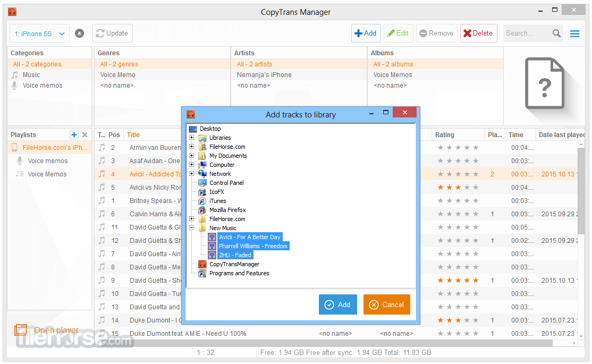The image size is (592, 364).
Task: Select the ZHU - Faded file
Action: coord(235,255)
